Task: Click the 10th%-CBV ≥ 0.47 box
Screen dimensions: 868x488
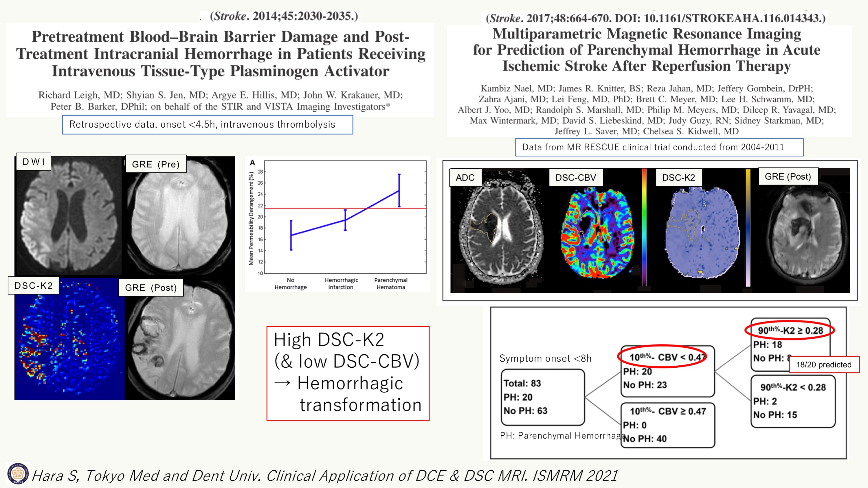Action: tap(667, 425)
